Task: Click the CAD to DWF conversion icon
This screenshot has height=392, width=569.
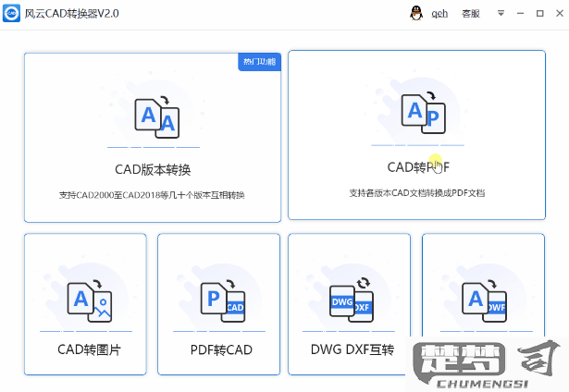Action: (x=484, y=301)
